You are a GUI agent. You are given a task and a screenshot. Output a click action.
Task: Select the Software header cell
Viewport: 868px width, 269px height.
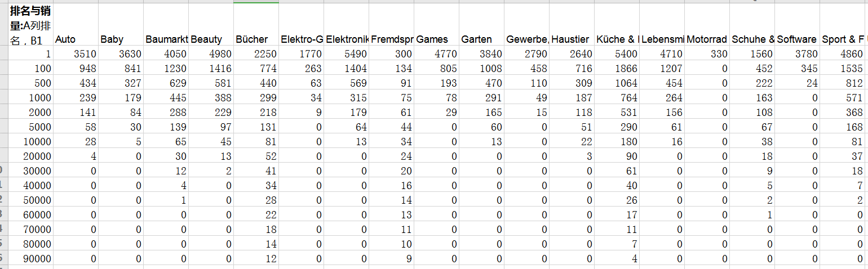[x=797, y=25]
